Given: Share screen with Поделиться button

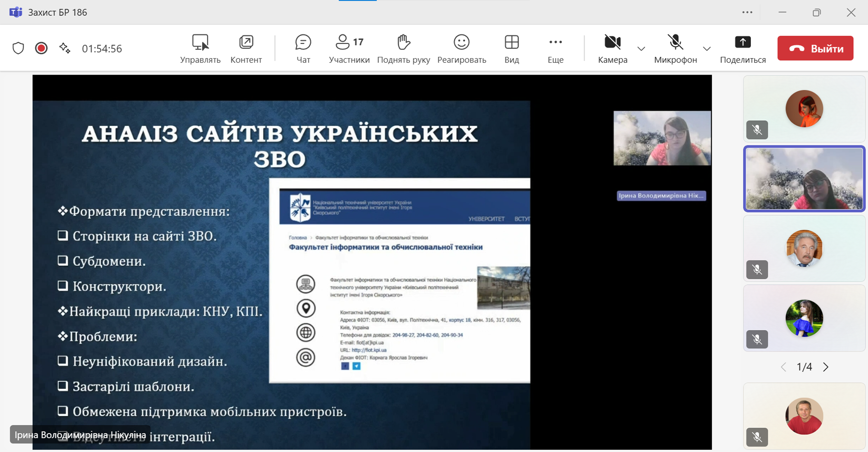Looking at the screenshot, I should tap(743, 48).
